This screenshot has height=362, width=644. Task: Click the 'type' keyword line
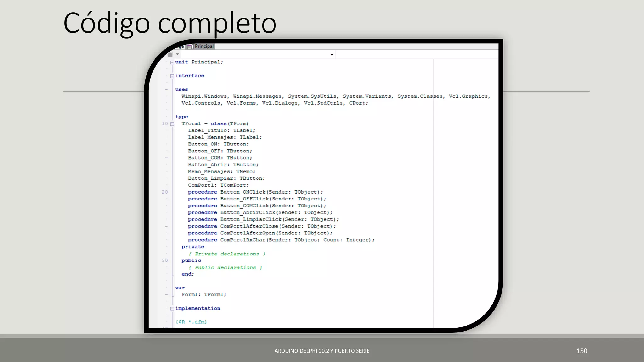point(181,117)
